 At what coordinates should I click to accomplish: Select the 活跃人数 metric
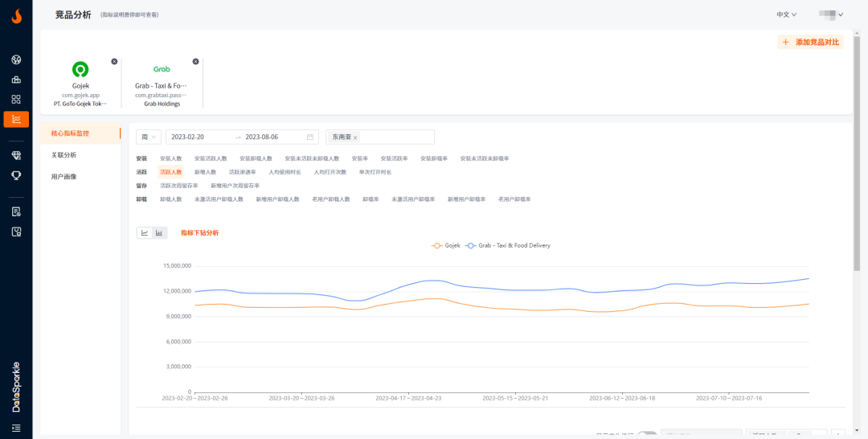(171, 172)
